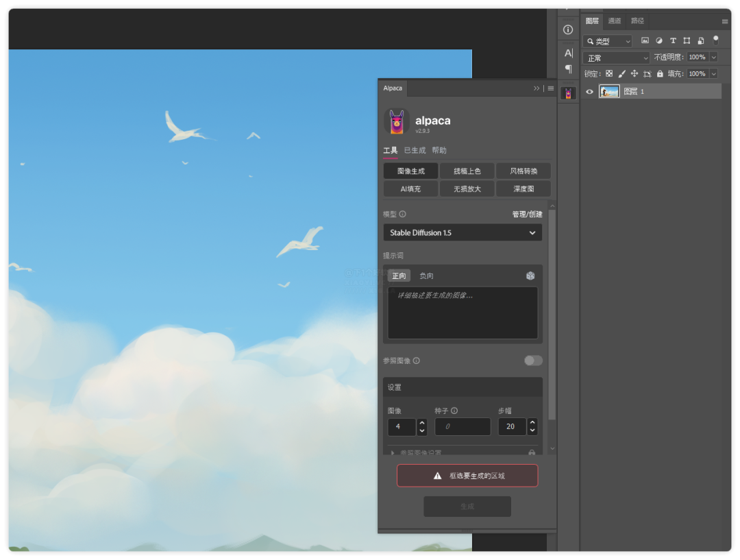This screenshot has width=740, height=560.
Task: Open the info panel icon in the sidebar
Action: point(567,29)
